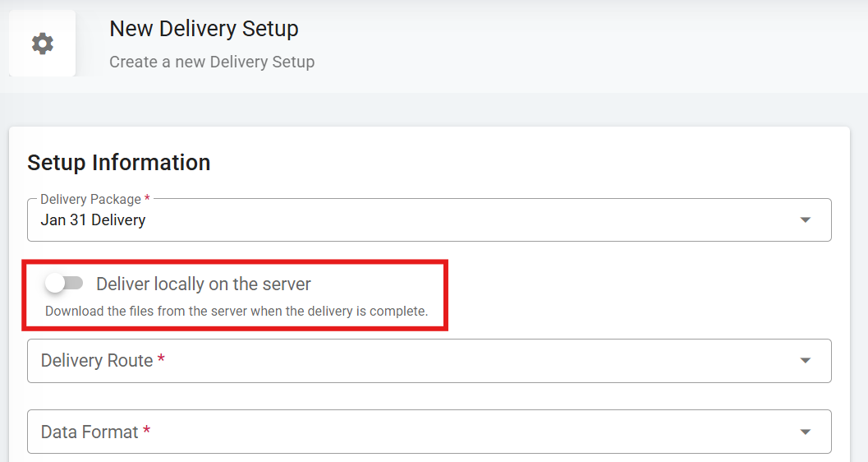Expand the Data Format dropdown arrow
Image resolution: width=868 pixels, height=462 pixels.
805,432
